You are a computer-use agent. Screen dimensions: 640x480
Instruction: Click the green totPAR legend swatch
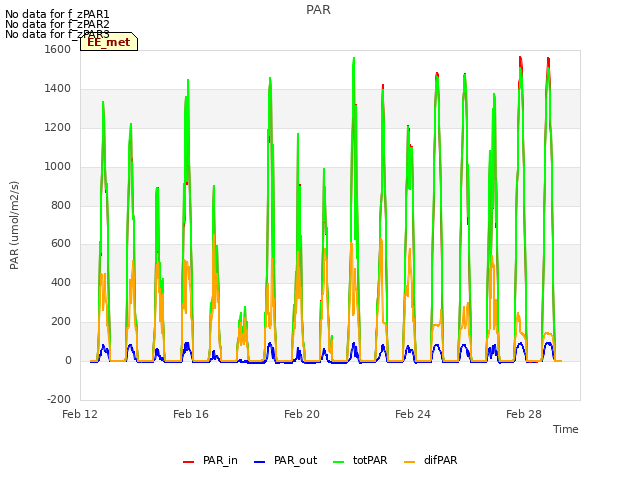pos(338,462)
